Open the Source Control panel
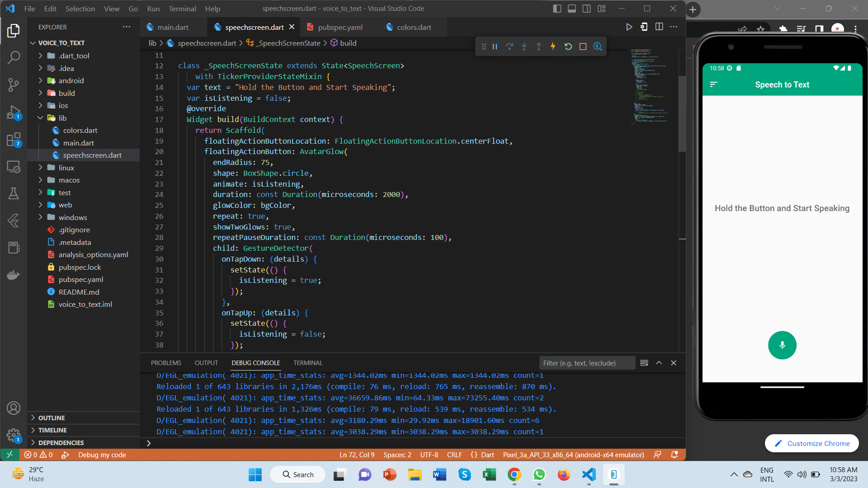 (14, 85)
